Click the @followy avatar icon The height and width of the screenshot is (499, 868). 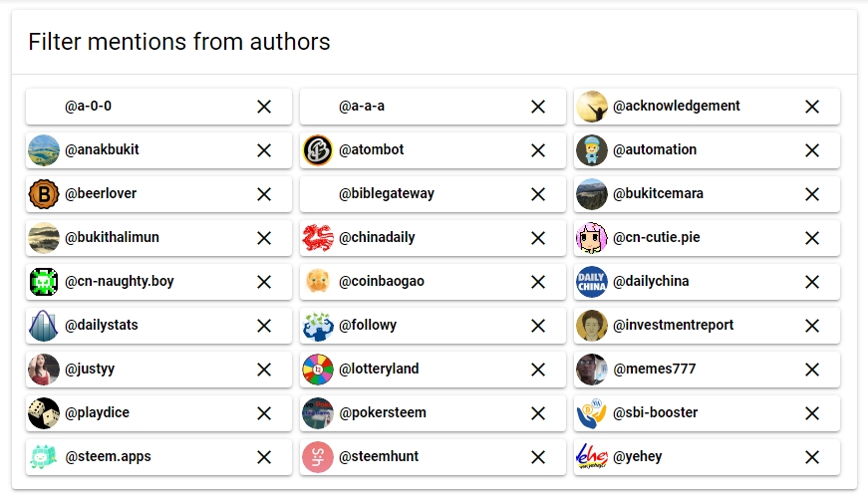[318, 326]
